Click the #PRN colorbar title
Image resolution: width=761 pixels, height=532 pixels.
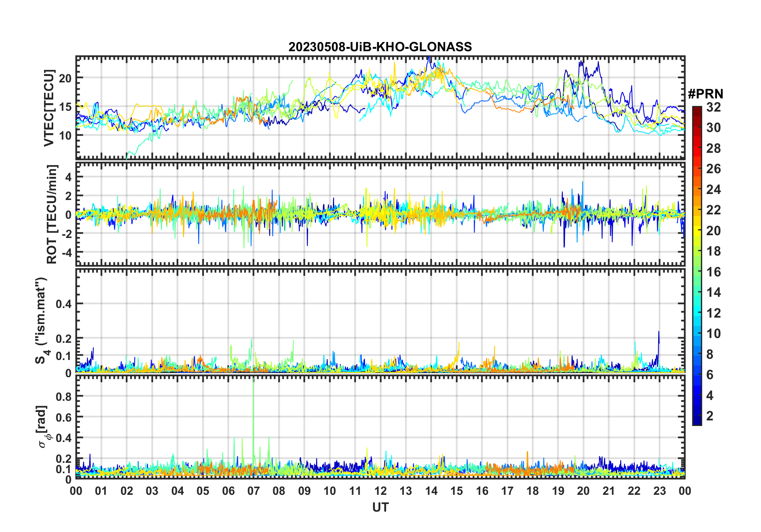705,94
